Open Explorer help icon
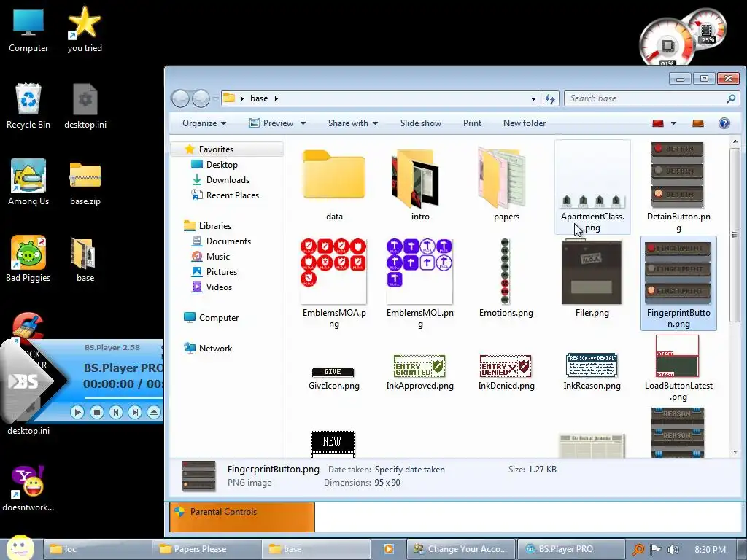The image size is (747, 560). 724,123
